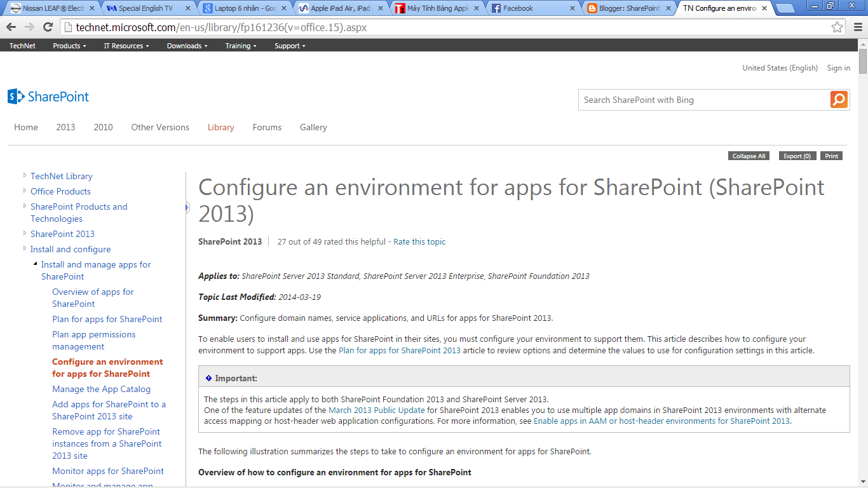The height and width of the screenshot is (488, 868).
Task: Open Other Versions in navigation
Action: click(160, 127)
